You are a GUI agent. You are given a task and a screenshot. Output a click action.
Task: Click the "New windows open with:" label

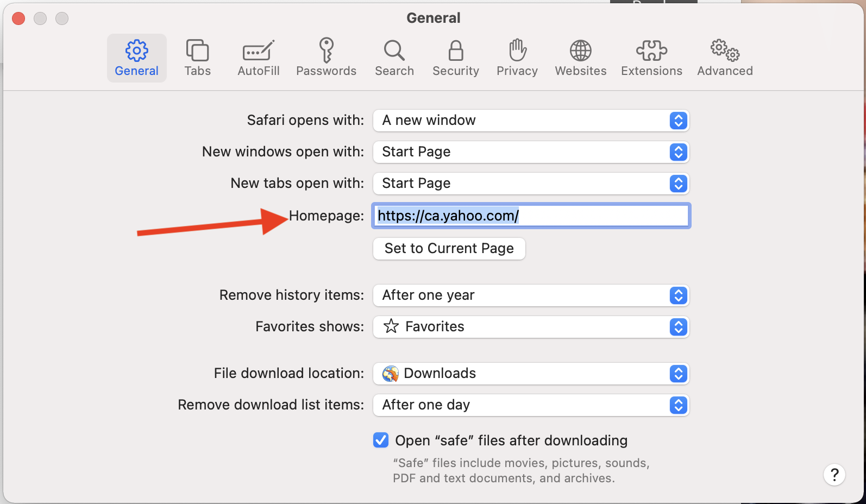coord(283,152)
